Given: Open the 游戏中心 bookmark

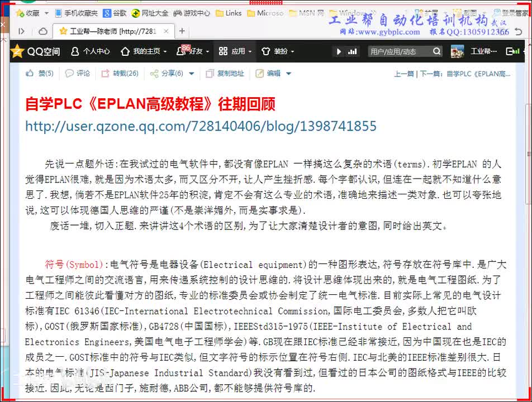Looking at the screenshot, I should click(x=192, y=13).
